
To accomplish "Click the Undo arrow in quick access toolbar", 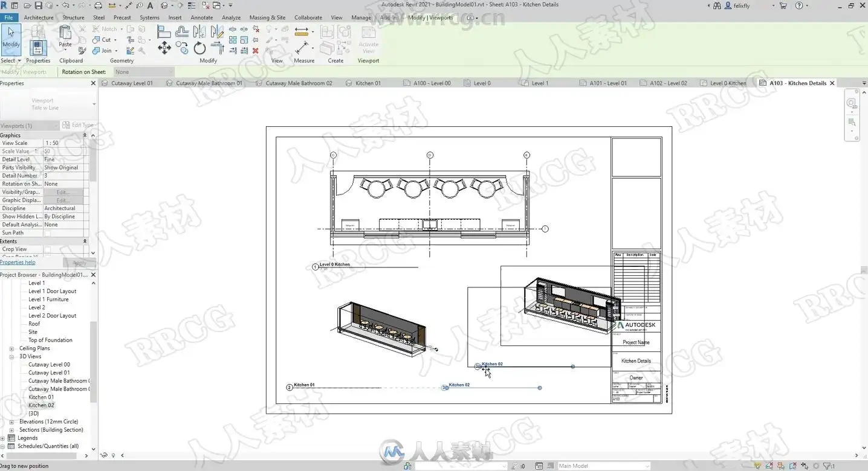I will point(65,5).
